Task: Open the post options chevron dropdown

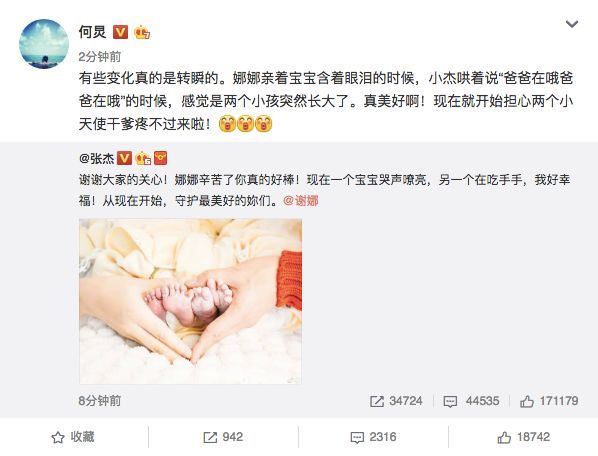Action: click(x=572, y=24)
